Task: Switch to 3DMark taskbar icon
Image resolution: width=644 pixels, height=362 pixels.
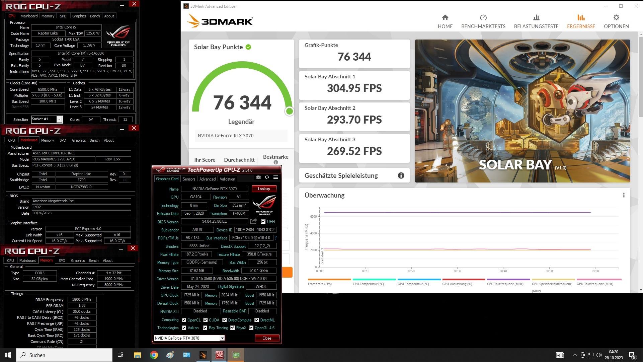Action: 203,355
